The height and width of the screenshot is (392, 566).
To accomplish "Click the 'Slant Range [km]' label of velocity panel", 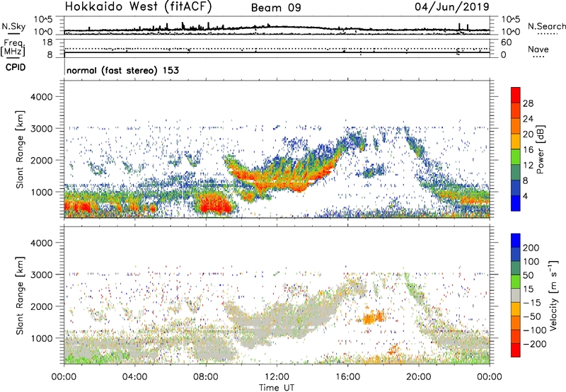I will [x=20, y=295].
